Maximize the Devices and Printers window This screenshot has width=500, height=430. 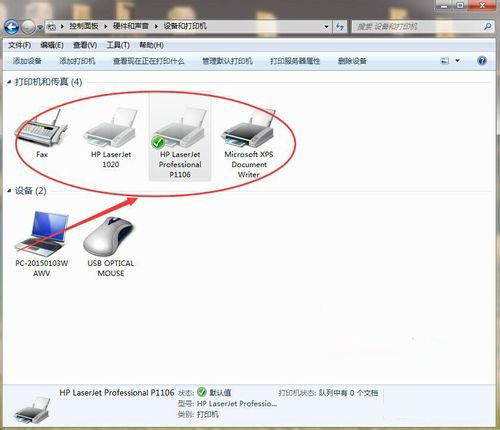pos(460,5)
